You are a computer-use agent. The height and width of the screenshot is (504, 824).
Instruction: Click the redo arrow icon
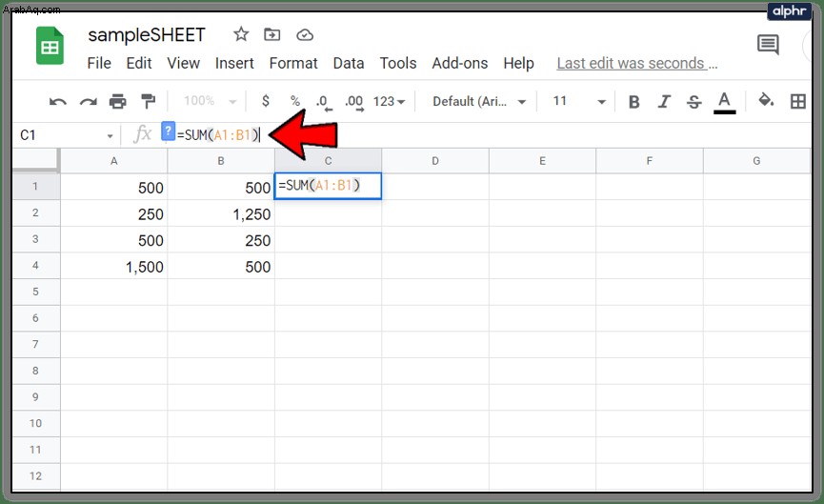click(x=89, y=101)
